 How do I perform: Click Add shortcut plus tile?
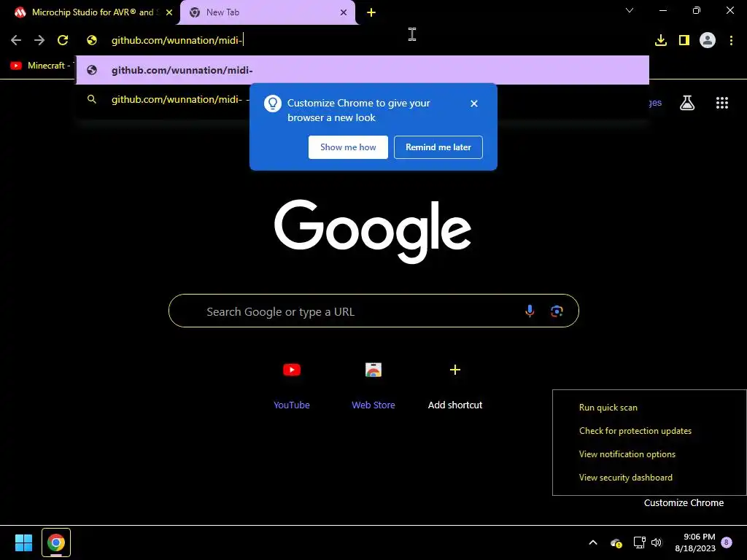(x=455, y=385)
